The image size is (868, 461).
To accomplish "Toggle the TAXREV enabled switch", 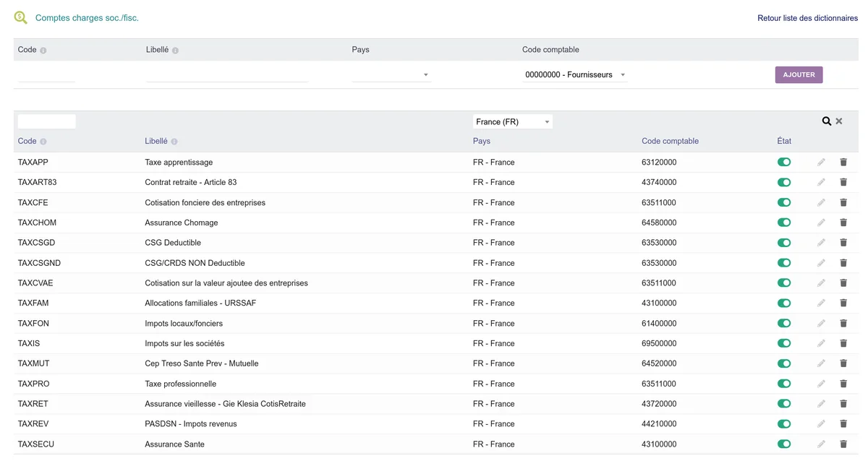I will click(x=784, y=424).
